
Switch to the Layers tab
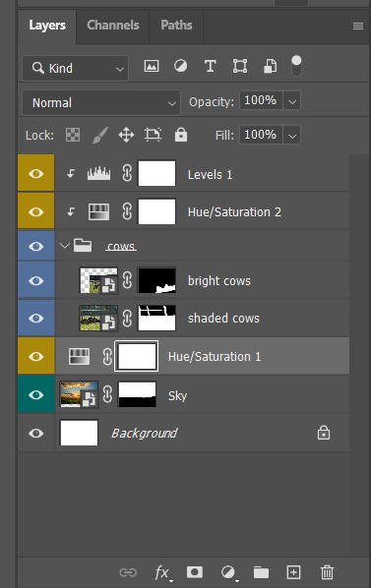[47, 26]
